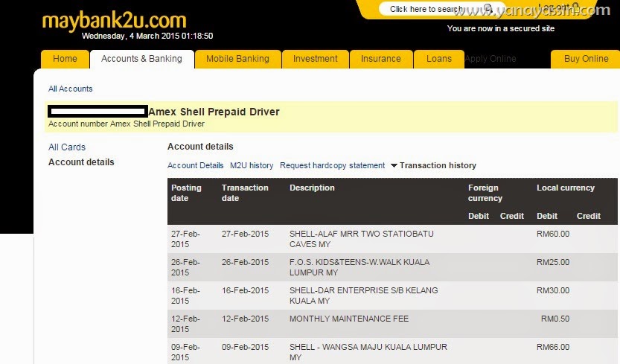Click the RM30.00 debit amount

(x=553, y=290)
